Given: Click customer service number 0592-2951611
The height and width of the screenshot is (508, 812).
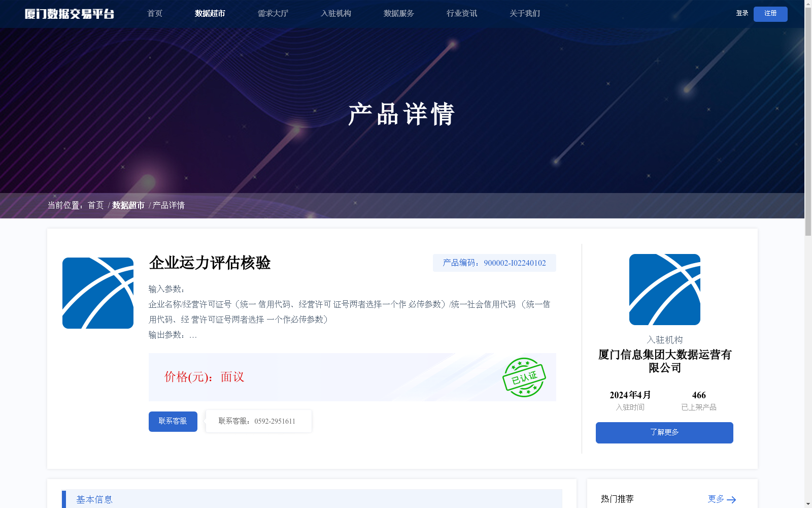Looking at the screenshot, I should coord(275,421).
